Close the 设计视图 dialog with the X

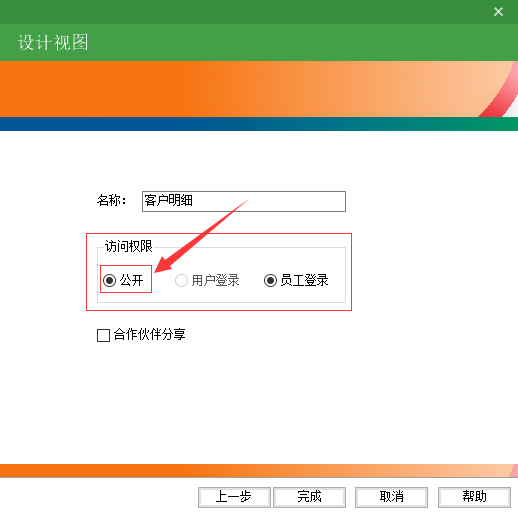[x=498, y=12]
